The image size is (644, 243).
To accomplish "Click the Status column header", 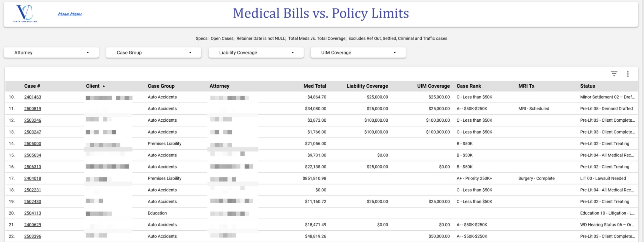I will [x=587, y=86].
